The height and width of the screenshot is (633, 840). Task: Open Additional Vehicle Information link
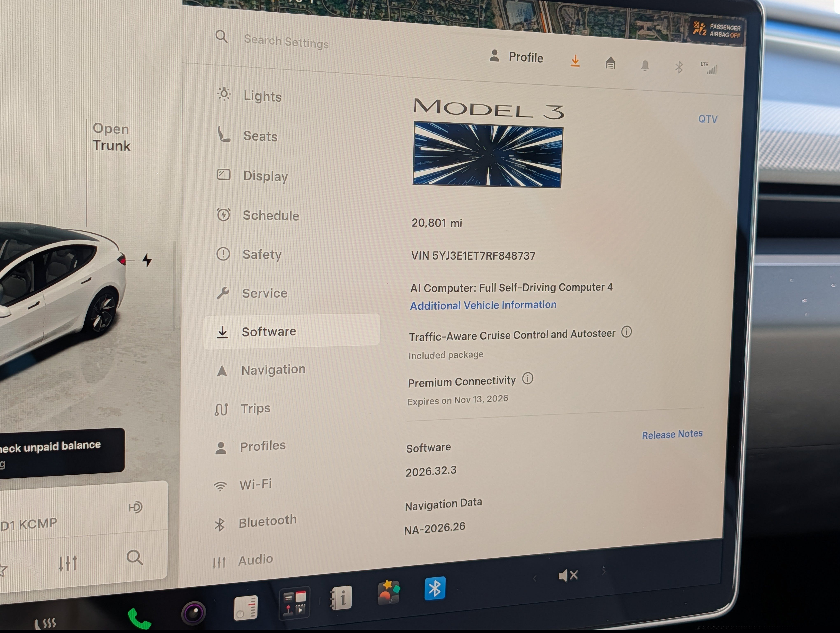(x=483, y=305)
